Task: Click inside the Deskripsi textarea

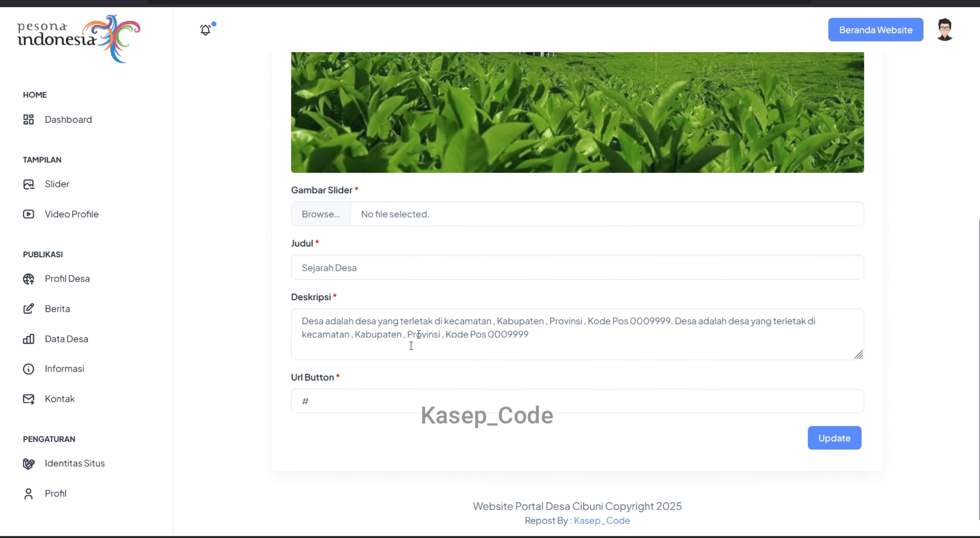Action: 577,334
